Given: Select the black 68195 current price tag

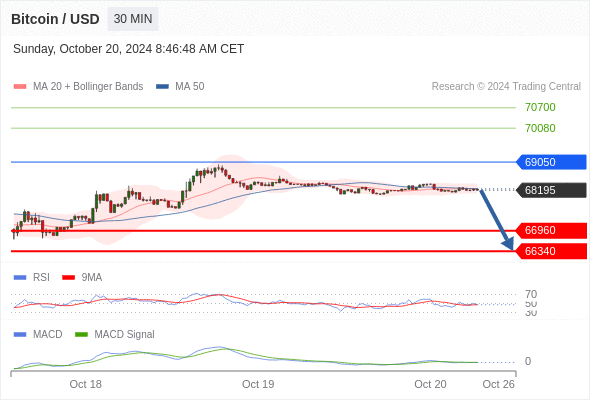Looking at the screenshot, I should [551, 190].
